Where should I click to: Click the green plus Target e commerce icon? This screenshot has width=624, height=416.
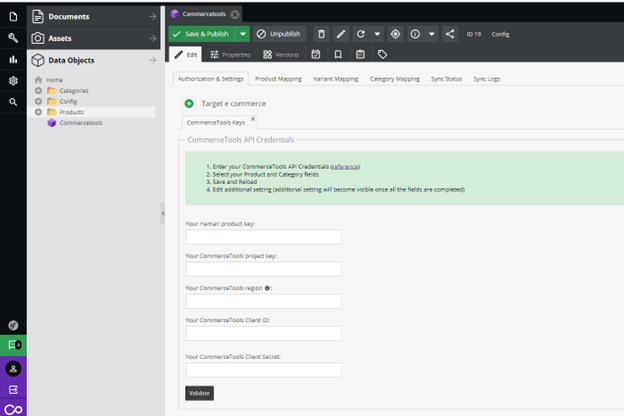(x=189, y=104)
